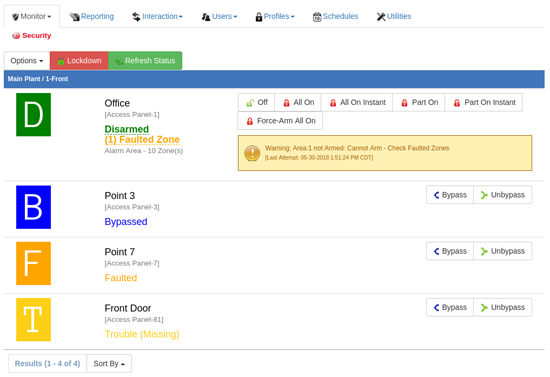Unbypass the Front Door zone

(503, 307)
